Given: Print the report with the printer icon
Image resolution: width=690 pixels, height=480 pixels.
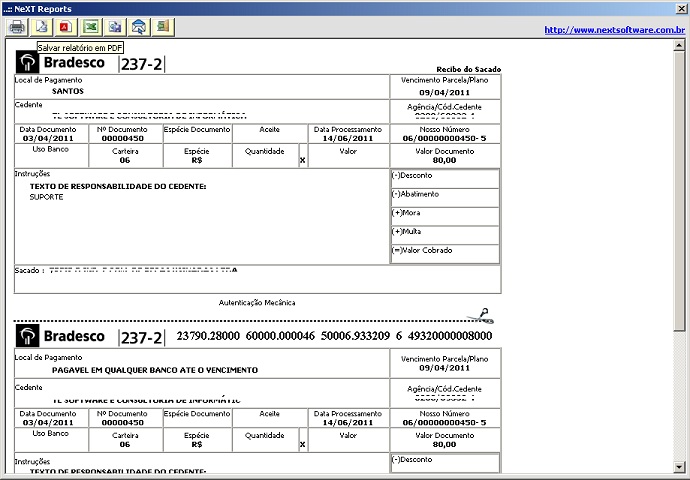Looking at the screenshot, I should click(17, 27).
